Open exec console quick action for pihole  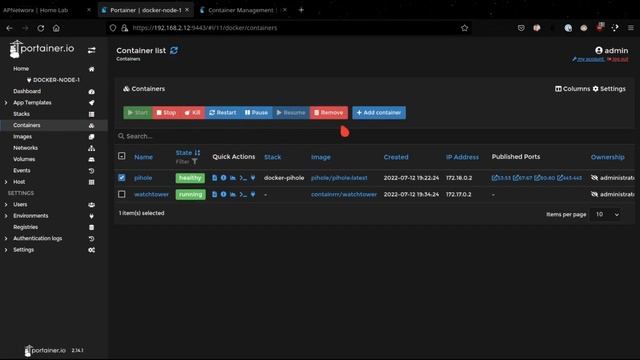[x=243, y=178]
